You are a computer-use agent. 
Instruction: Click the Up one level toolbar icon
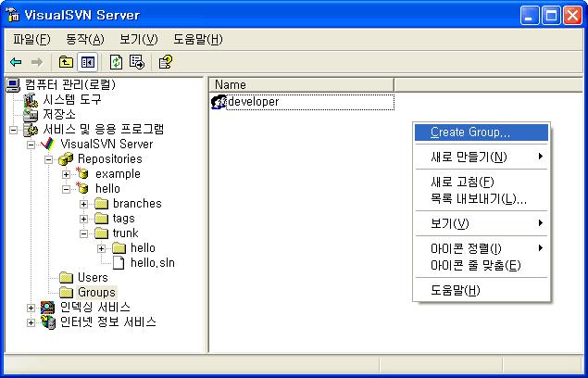66,62
